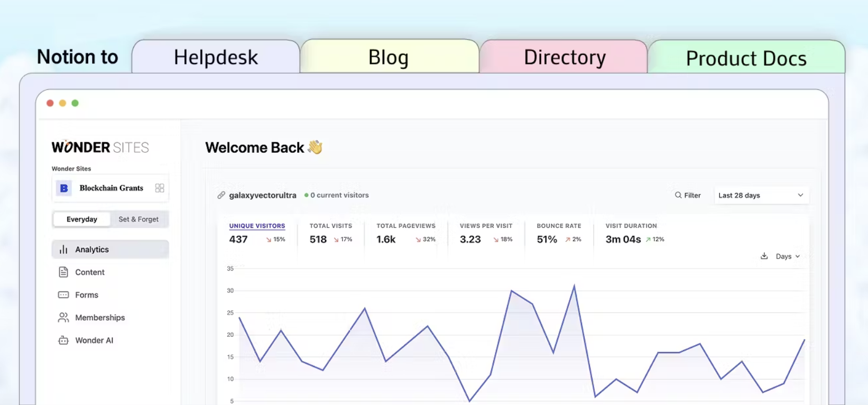Go to Forms in the sidebar
This screenshot has height=405, width=868.
110,295
